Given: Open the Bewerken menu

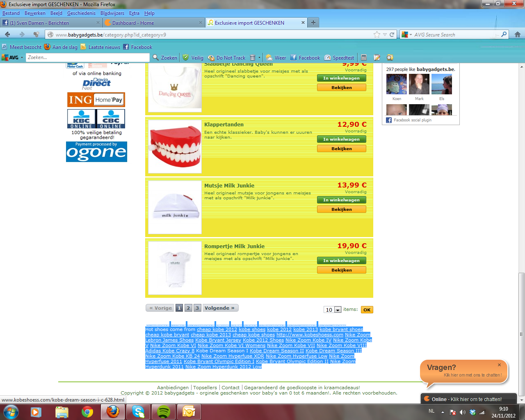Looking at the screenshot, I should (35, 13).
